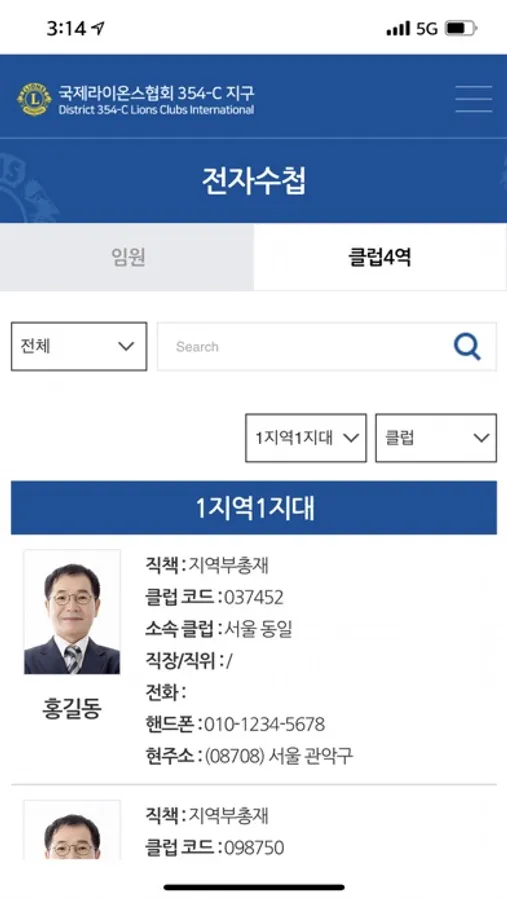Open the 클럽 selection dropdown
Viewport: 507px width, 900px height.
pyautogui.click(x=436, y=438)
